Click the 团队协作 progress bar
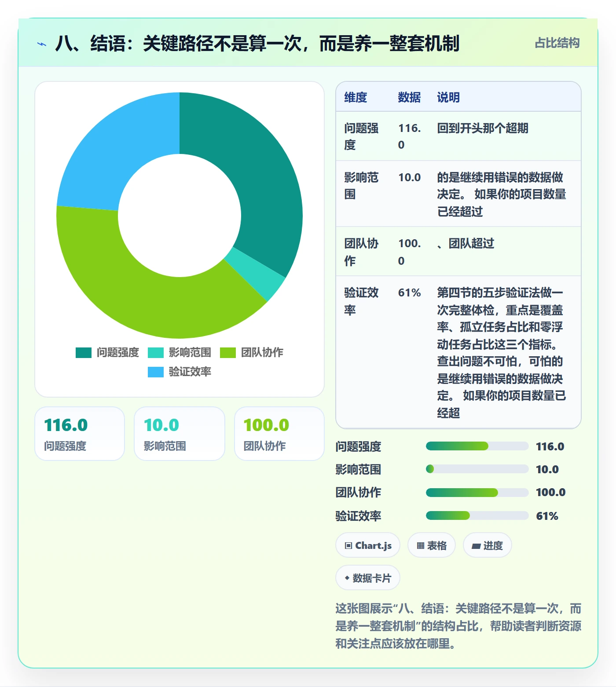Image resolution: width=616 pixels, height=687 pixels. coord(477,492)
